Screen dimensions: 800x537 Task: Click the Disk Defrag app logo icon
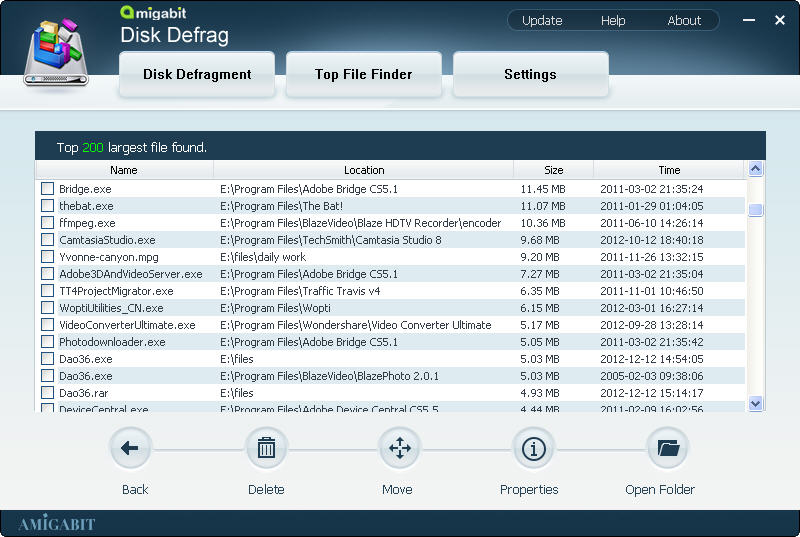coord(56,52)
